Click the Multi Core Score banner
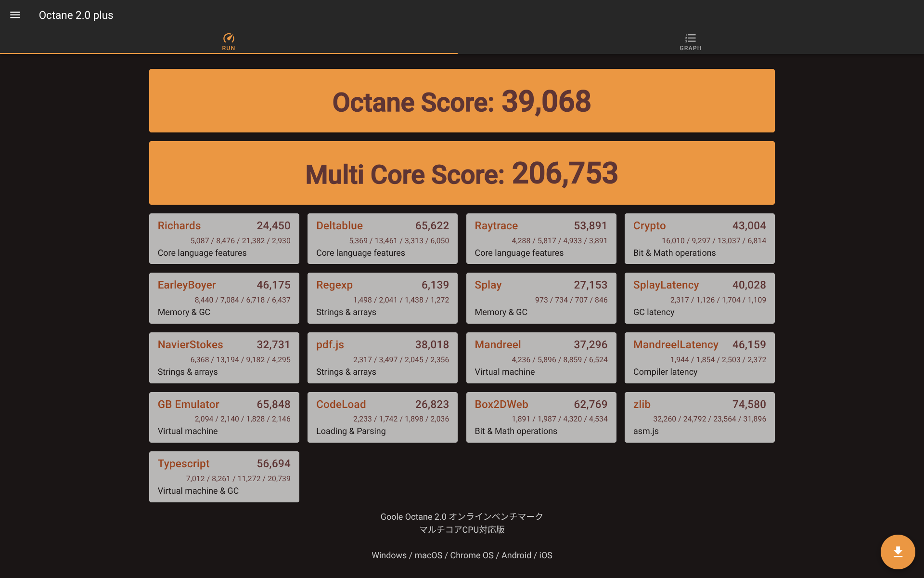Image resolution: width=924 pixels, height=578 pixels. tap(462, 173)
